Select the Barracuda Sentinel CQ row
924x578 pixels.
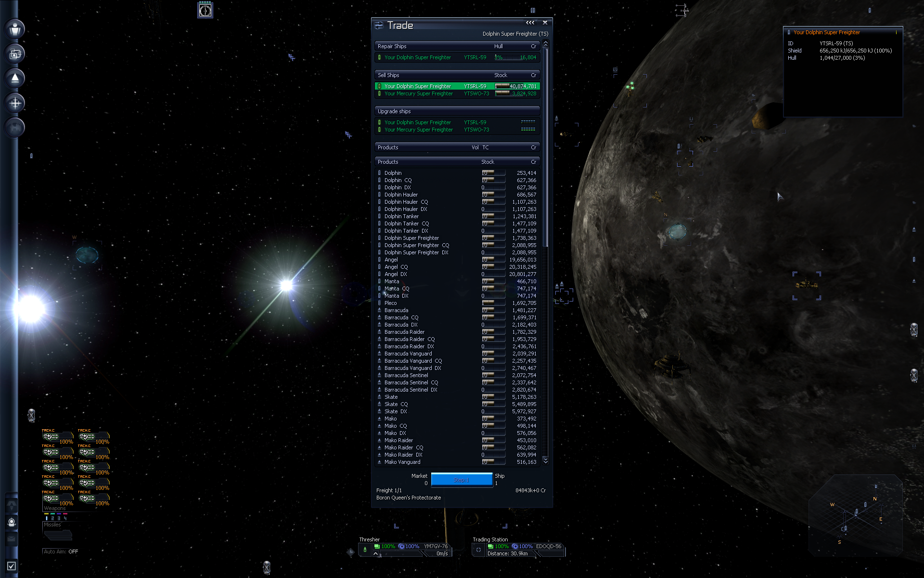(457, 382)
